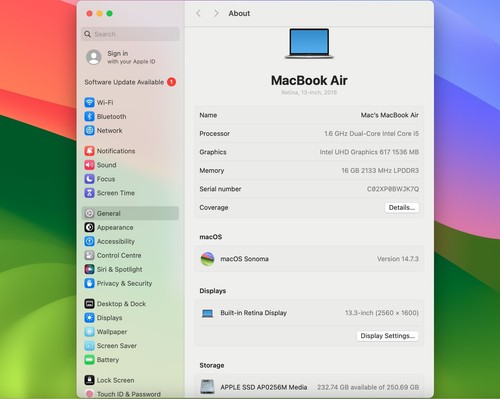Click the red update badge
The image size is (500, 399).
click(172, 82)
